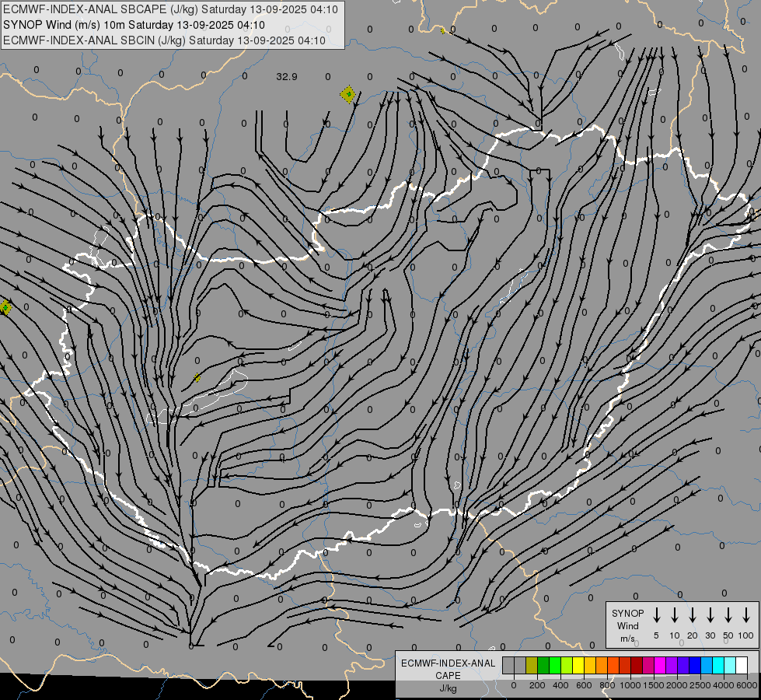Click the cyan swatch left of 4000
This screenshot has width=761, height=700.
click(x=719, y=665)
